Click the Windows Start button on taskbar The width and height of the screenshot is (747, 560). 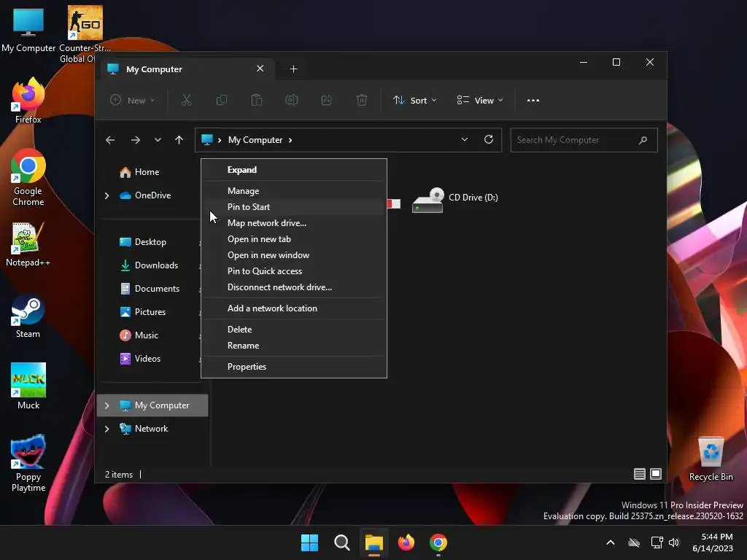coord(309,542)
